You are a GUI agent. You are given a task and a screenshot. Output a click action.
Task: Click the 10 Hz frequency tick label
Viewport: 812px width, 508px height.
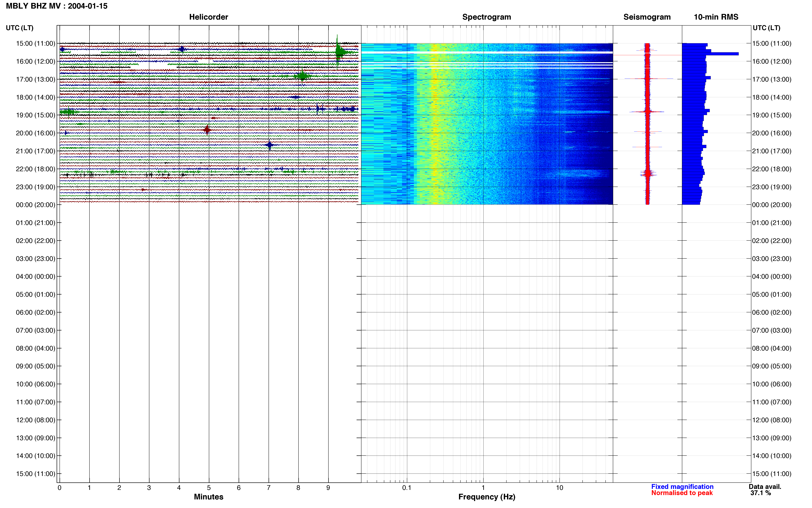pyautogui.click(x=559, y=487)
